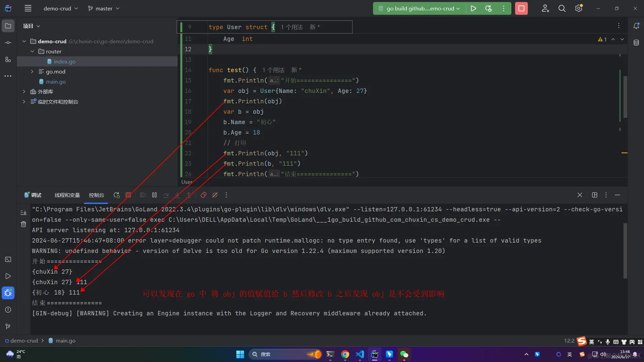Open the Windows Start menu
Image resolution: width=644 pixels, height=362 pixels.
click(240, 354)
